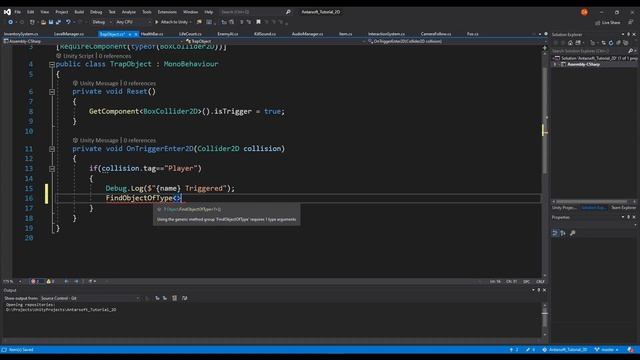Click the notifications icon in status bar
Screen dimensions: 640x360
631,350
